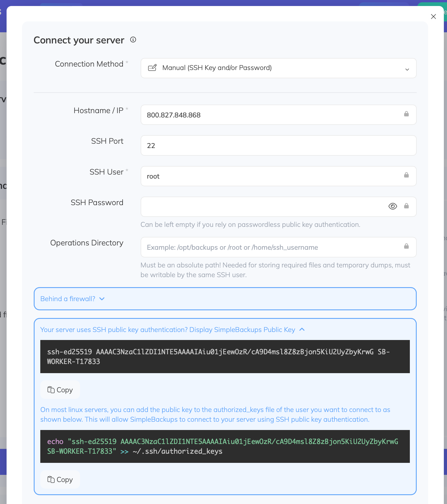Click the Operations Directory label
Viewport: 447px width, 504px height.
click(x=87, y=243)
